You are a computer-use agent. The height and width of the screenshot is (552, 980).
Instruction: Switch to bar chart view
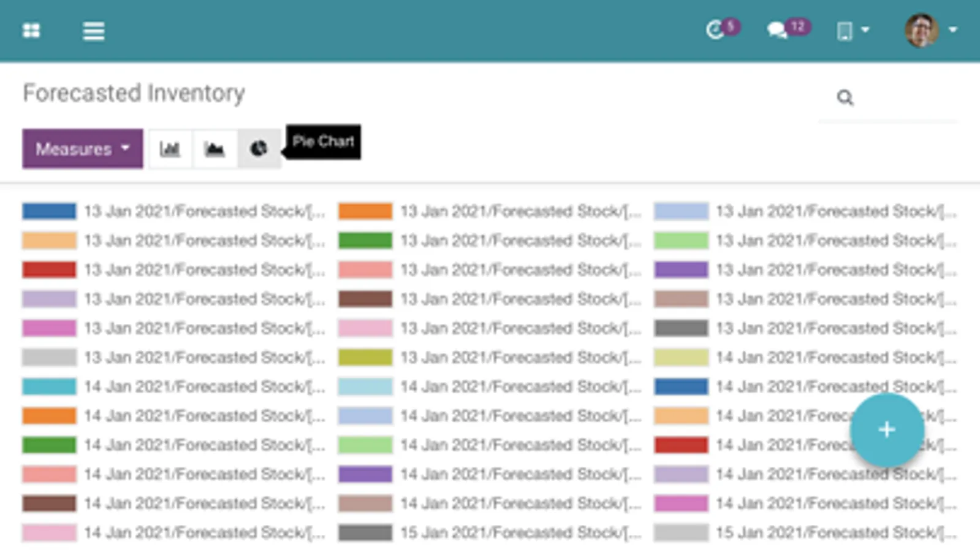point(170,148)
